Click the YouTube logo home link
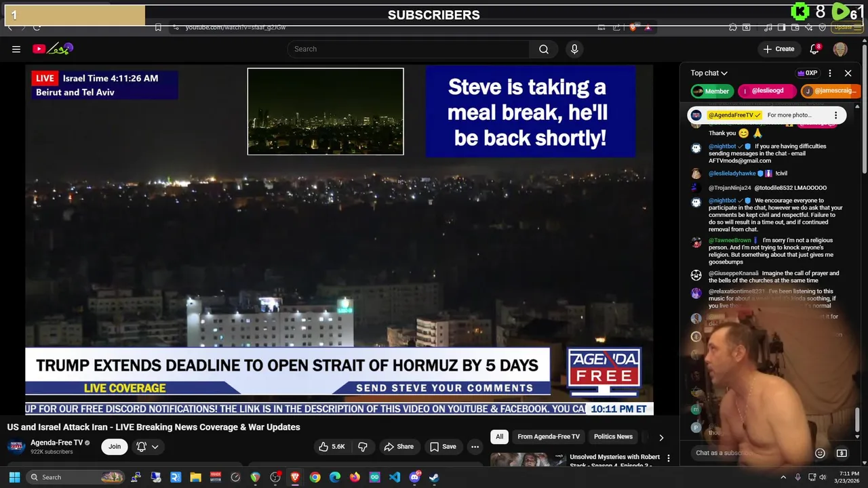Image resolution: width=868 pixels, height=488 pixels. click(52, 49)
